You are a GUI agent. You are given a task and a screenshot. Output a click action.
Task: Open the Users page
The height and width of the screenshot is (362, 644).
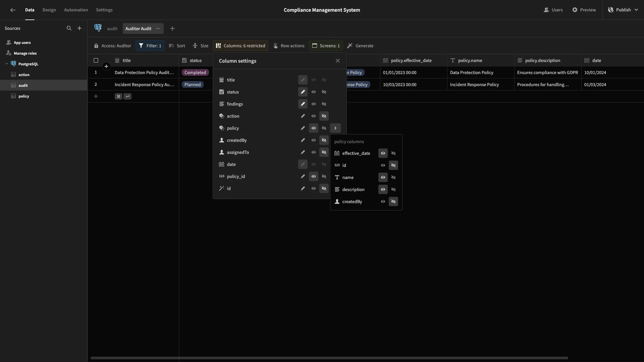coord(553,10)
